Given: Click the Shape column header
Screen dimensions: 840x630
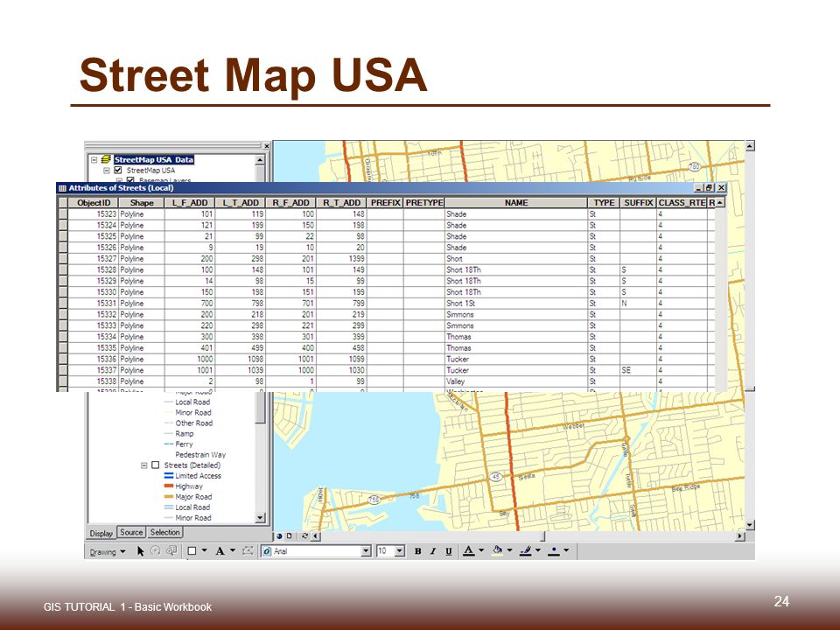Looking at the screenshot, I should [142, 203].
